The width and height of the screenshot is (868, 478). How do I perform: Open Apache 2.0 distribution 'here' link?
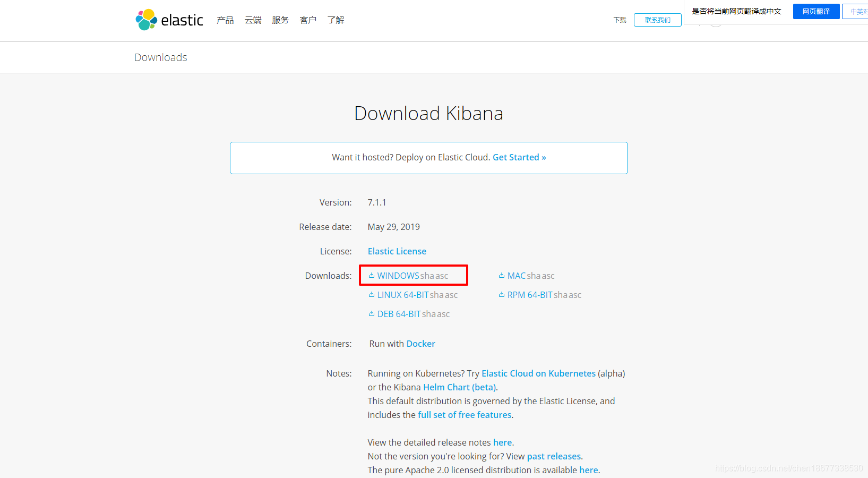click(588, 470)
